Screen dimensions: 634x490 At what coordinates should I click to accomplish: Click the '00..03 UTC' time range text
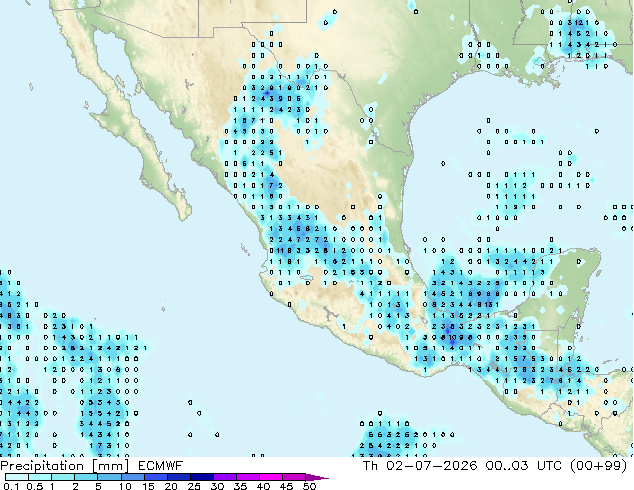click(524, 466)
